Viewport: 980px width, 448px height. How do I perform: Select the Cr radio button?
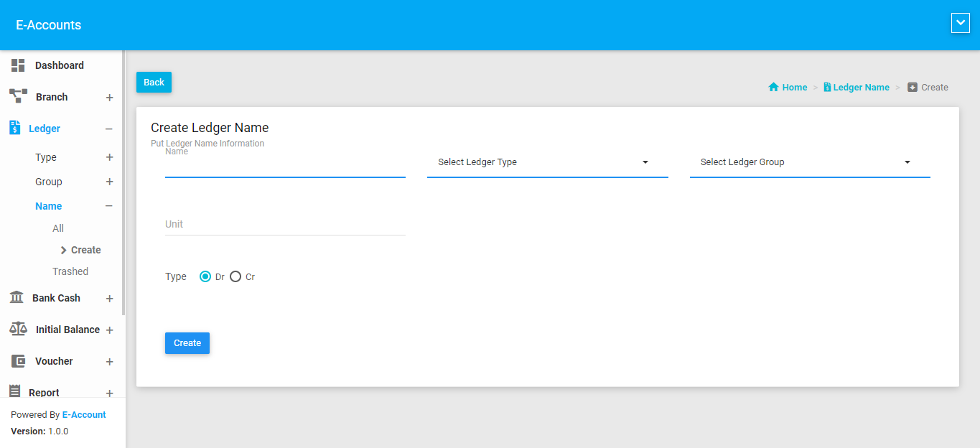[235, 276]
